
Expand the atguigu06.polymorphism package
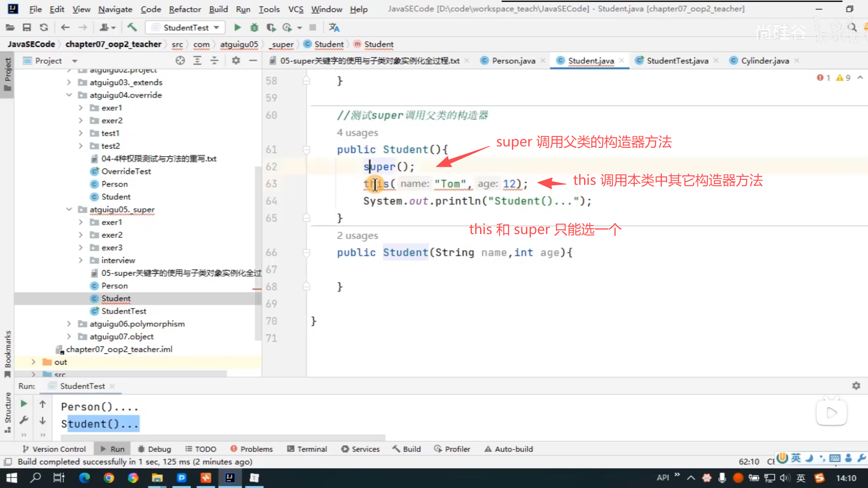(69, 324)
